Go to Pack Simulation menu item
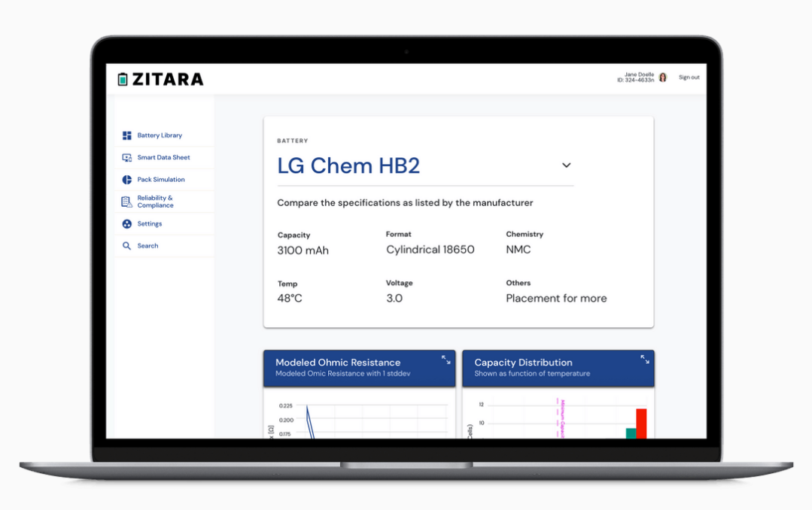 [161, 180]
